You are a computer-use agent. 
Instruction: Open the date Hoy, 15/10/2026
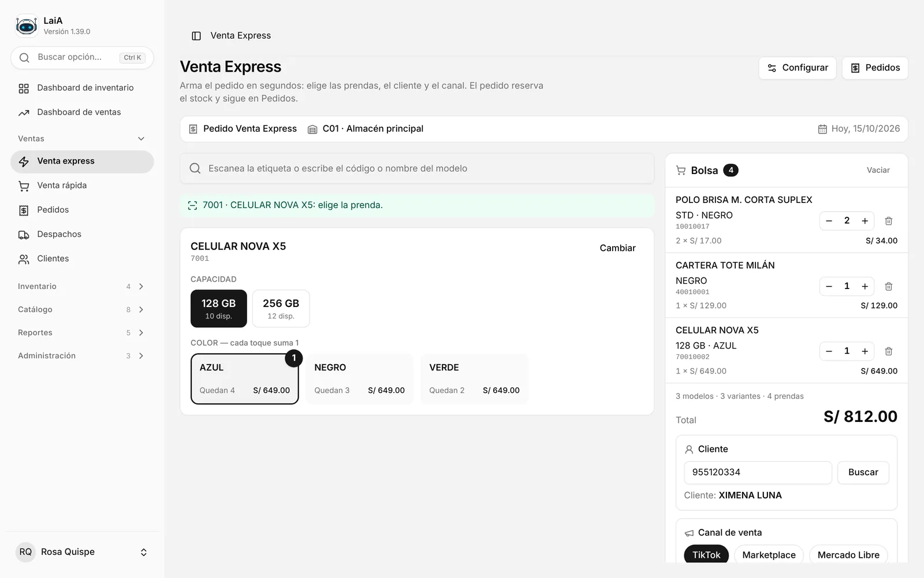point(859,129)
